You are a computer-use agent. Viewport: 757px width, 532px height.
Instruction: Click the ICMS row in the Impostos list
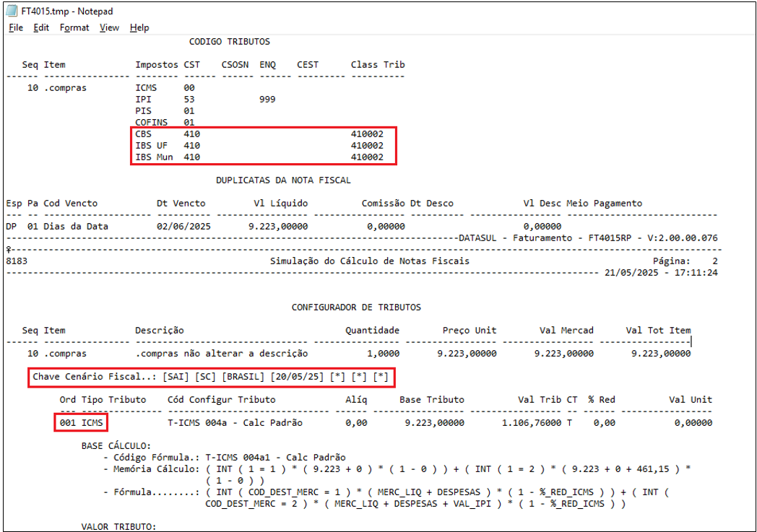point(146,88)
